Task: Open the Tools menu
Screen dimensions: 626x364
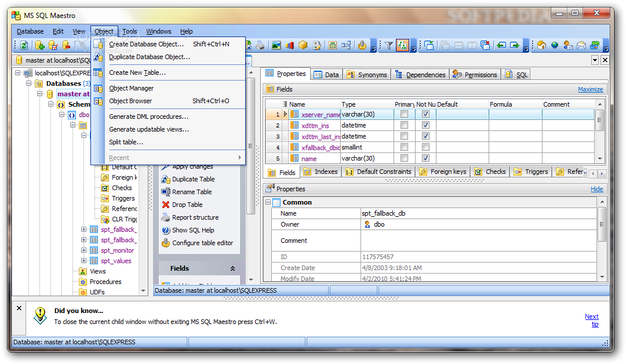Action: click(130, 31)
